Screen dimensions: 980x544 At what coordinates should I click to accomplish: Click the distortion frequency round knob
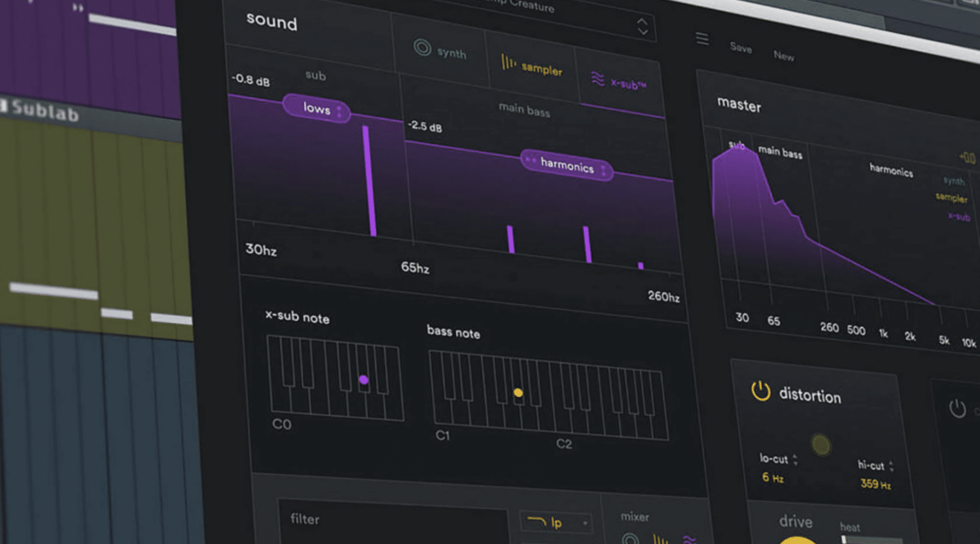coord(821,445)
